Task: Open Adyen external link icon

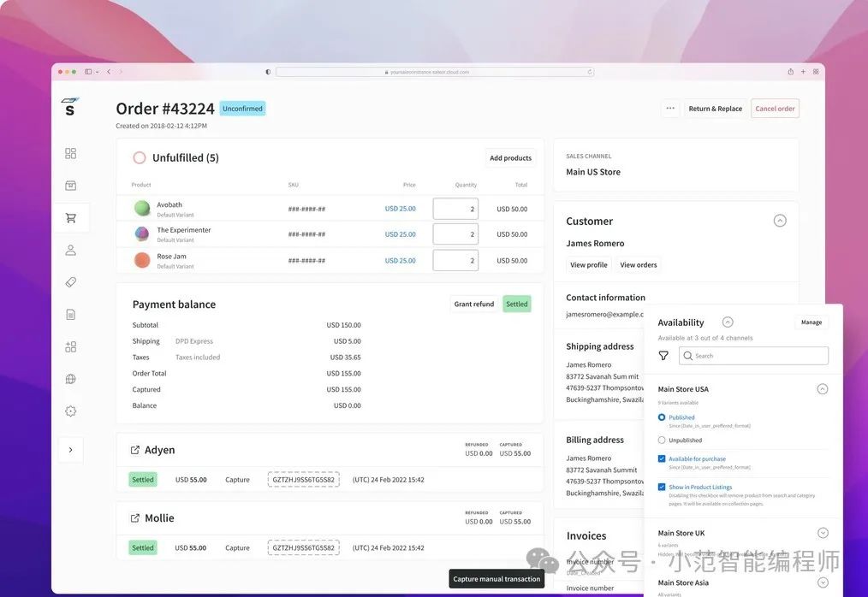Action: 135,450
